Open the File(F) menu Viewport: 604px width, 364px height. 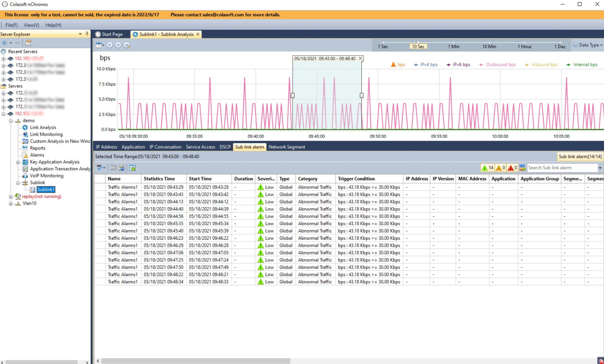(x=11, y=25)
